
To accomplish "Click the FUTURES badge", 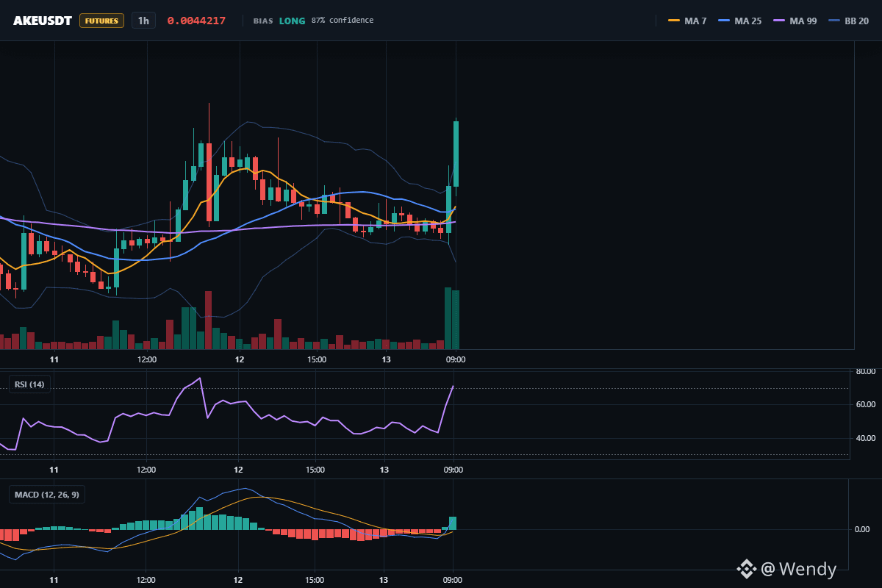I will click(101, 21).
